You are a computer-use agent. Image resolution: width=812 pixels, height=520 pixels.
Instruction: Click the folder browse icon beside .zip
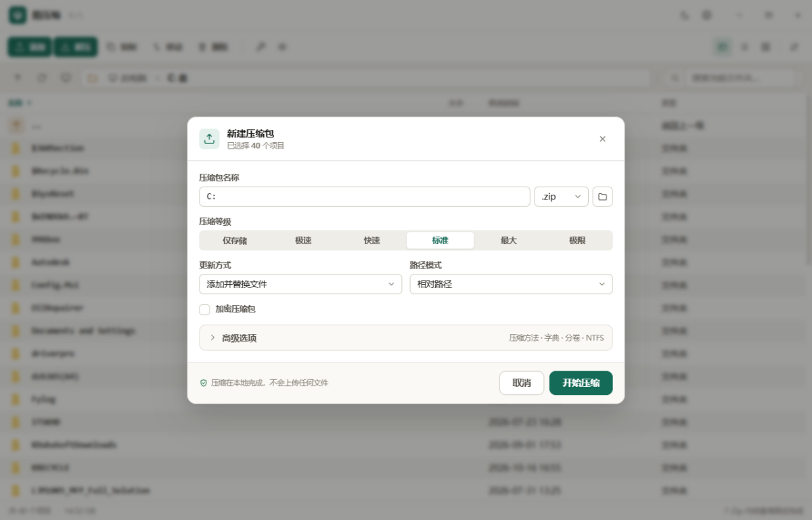[x=602, y=197]
